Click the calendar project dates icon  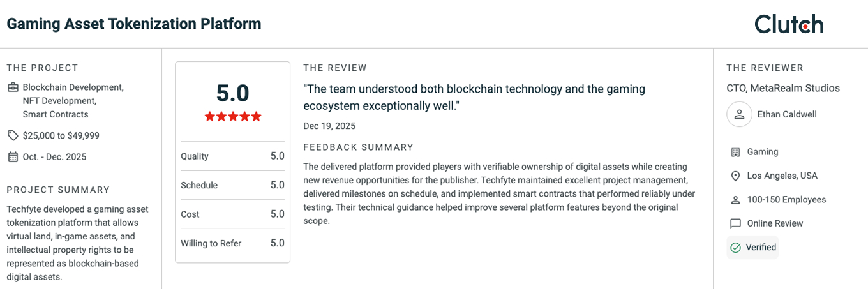tap(13, 157)
